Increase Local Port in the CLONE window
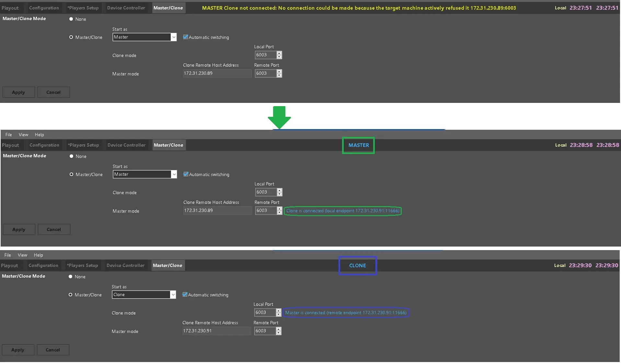This screenshot has height=364, width=621. pyautogui.click(x=279, y=311)
